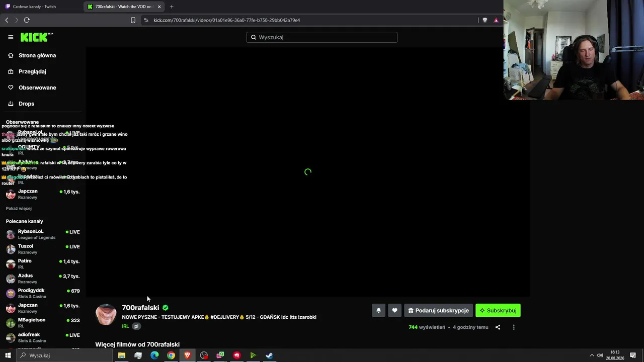Click the green Subskrybuj button
Image resolution: width=644 pixels, height=362 pixels.
498,311
